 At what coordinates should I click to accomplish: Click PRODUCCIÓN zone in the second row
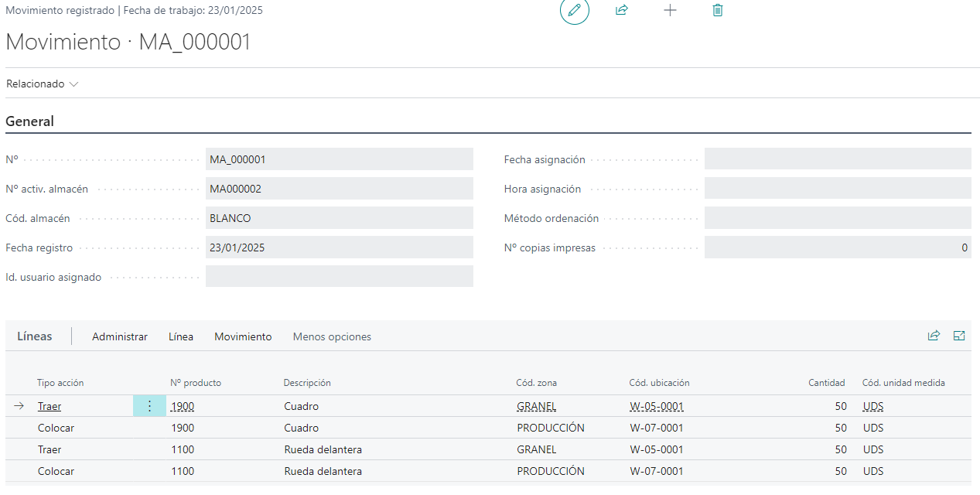point(551,428)
